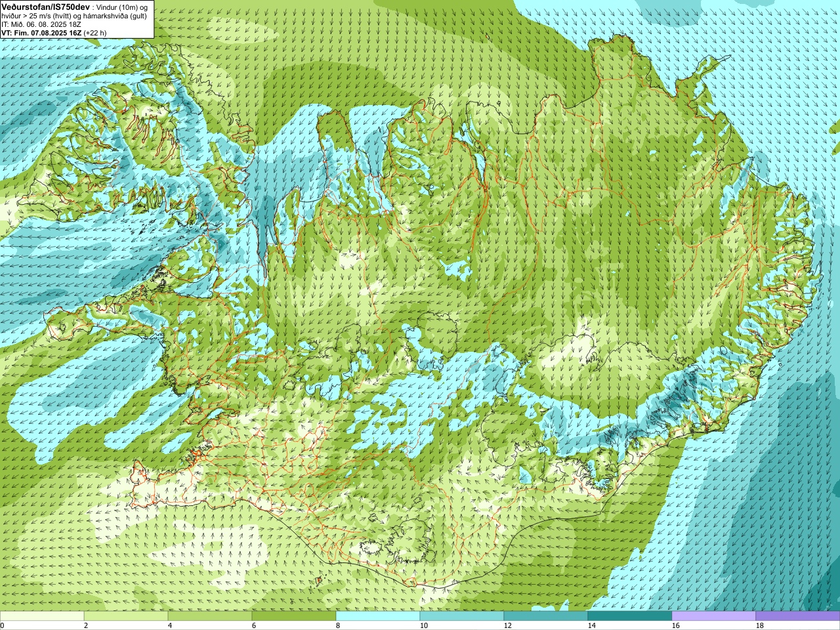
Task: Click the "VT: Fim. 07.08.2025 16Z" valid time
Action: click(41, 33)
